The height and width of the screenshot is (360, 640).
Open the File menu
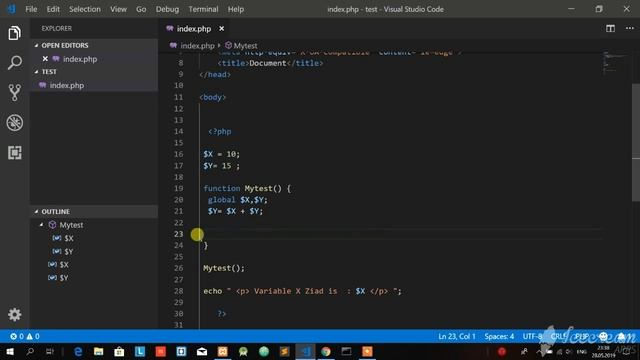(31, 9)
